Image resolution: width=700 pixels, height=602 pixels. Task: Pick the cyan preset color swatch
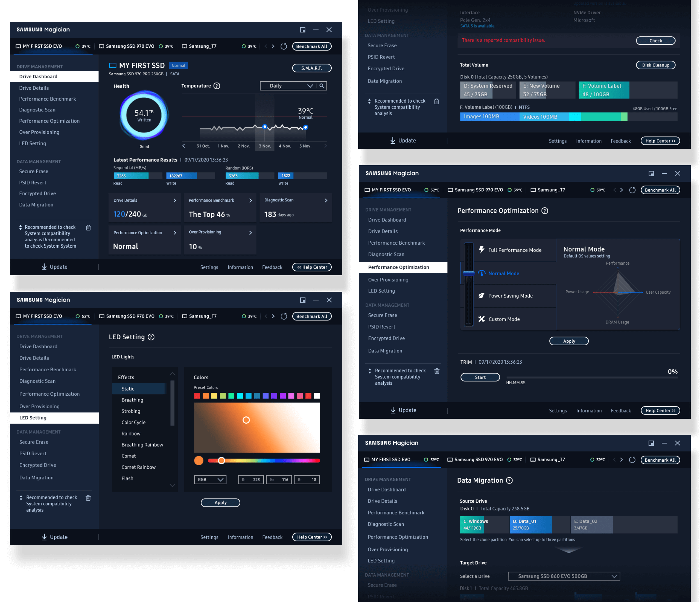tap(240, 395)
